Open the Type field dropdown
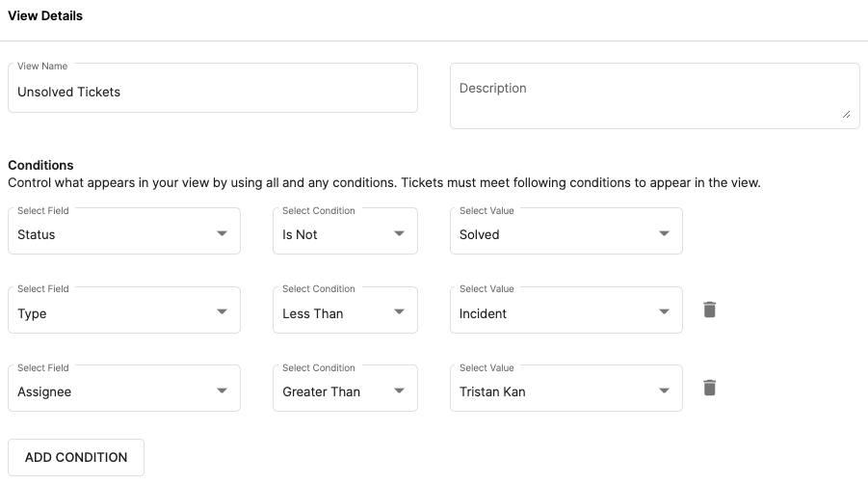Image resolution: width=868 pixels, height=485 pixels. point(124,310)
